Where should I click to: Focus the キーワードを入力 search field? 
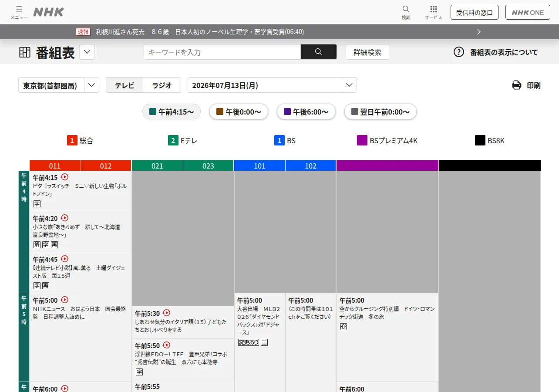coord(222,52)
